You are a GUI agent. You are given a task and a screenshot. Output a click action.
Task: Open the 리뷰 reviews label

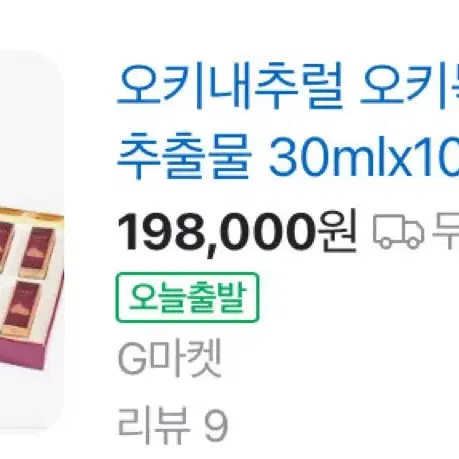pos(154,425)
